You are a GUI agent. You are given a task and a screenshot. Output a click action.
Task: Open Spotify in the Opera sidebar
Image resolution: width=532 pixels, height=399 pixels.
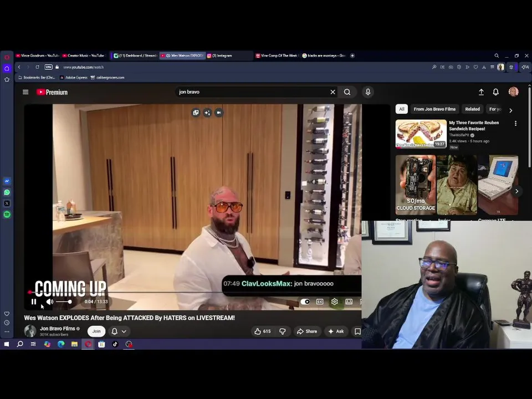[x=7, y=214]
